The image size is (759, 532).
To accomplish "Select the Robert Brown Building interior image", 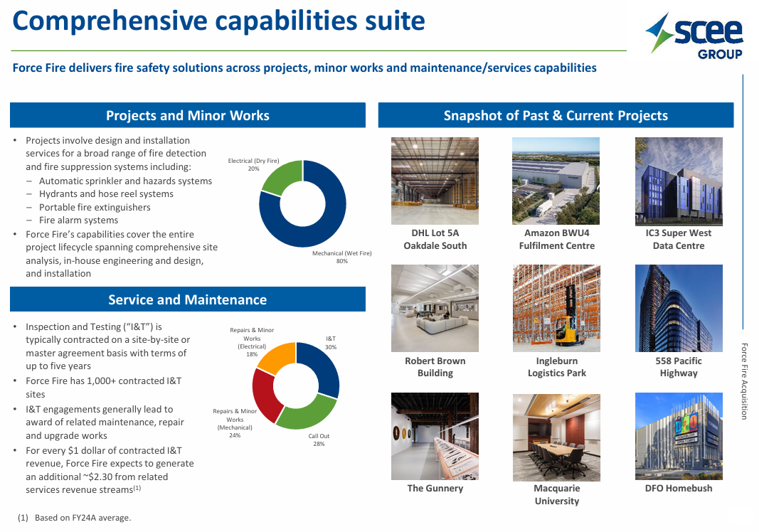I will point(435,309).
